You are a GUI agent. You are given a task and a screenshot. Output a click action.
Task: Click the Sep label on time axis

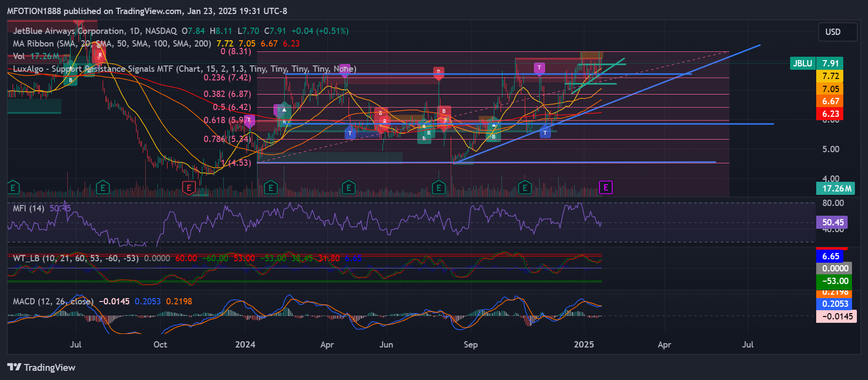coord(471,345)
